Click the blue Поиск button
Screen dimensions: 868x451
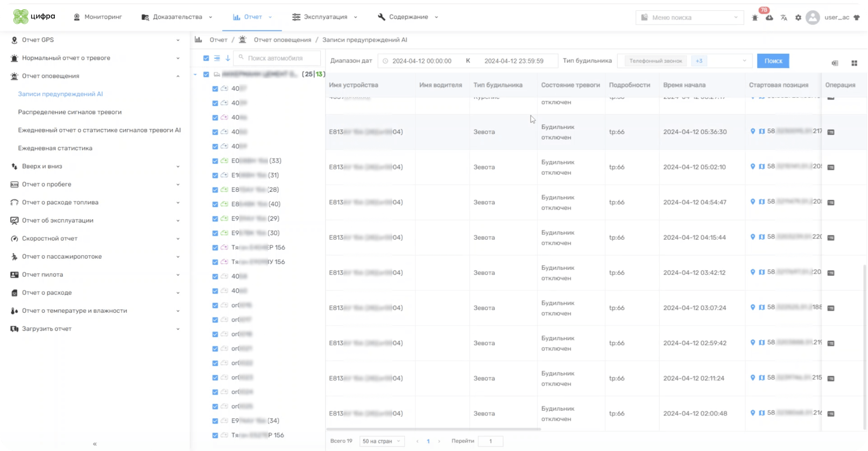tap(773, 61)
